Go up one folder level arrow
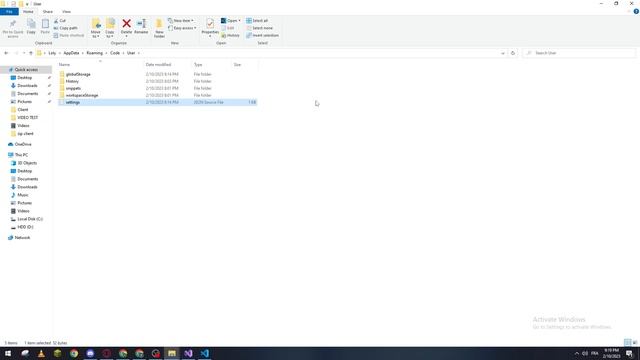This screenshot has height=360, width=640. [31, 53]
